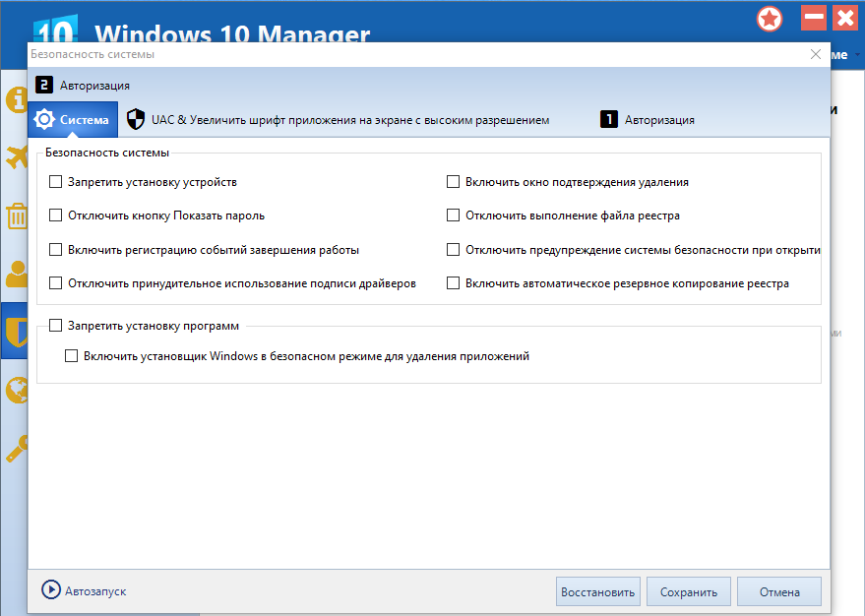Image resolution: width=865 pixels, height=616 pixels.
Task: Toggle Включить регистрацию событий завершения работы
Action: [x=56, y=249]
